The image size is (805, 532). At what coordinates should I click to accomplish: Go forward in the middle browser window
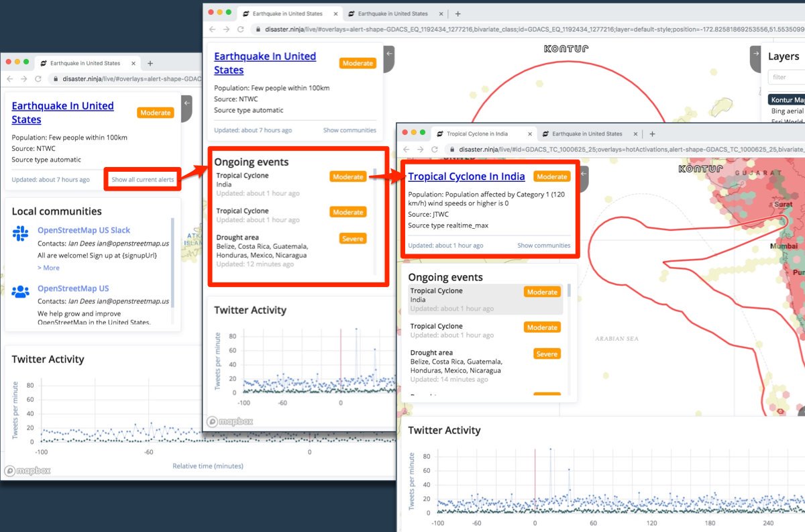226,30
